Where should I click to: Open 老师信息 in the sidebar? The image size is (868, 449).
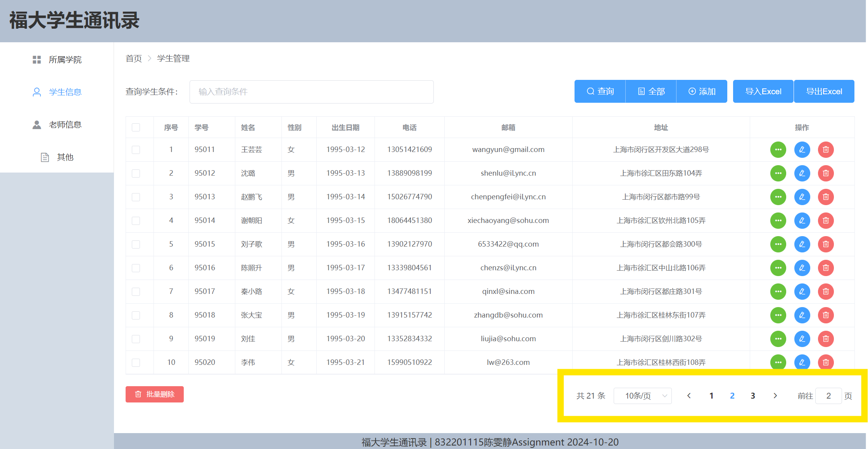click(57, 124)
